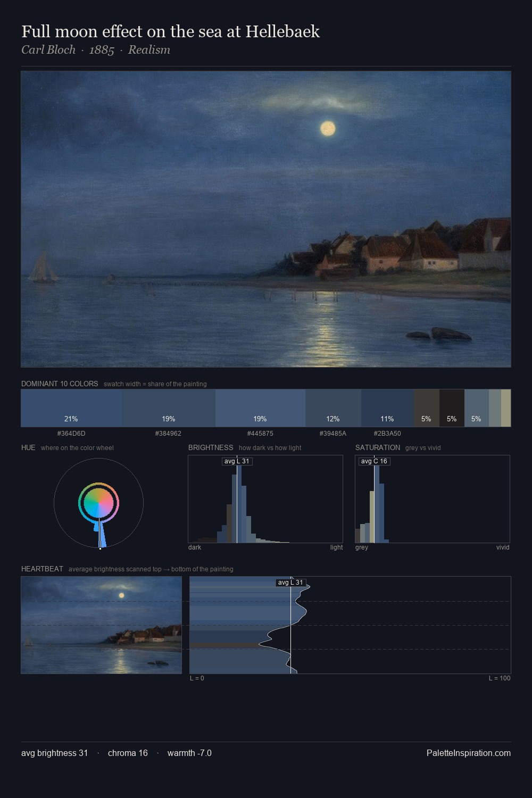Pick the #445875 color swatch
The width and height of the screenshot is (532, 798).
pyautogui.click(x=260, y=408)
